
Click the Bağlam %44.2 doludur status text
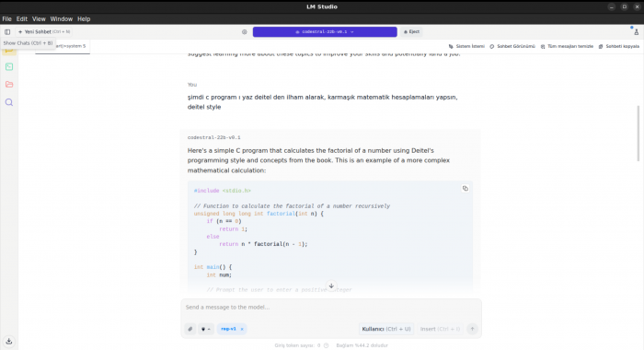(362, 345)
